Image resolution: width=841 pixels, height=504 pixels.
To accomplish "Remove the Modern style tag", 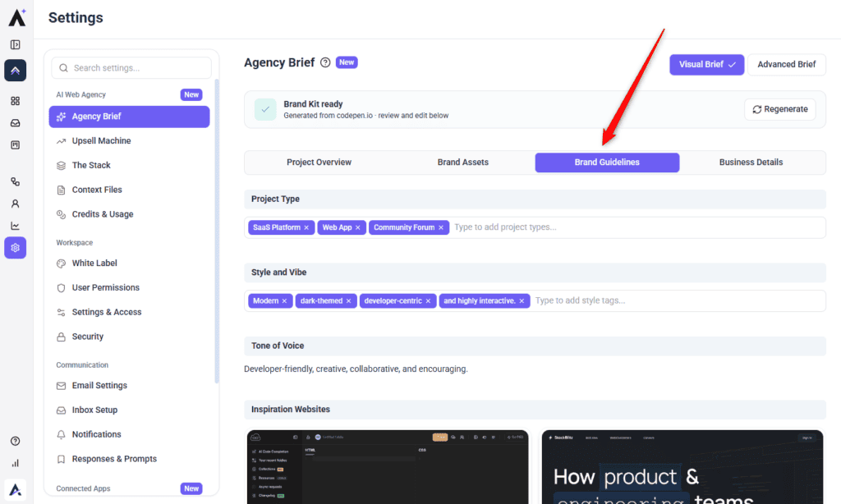I will click(284, 301).
